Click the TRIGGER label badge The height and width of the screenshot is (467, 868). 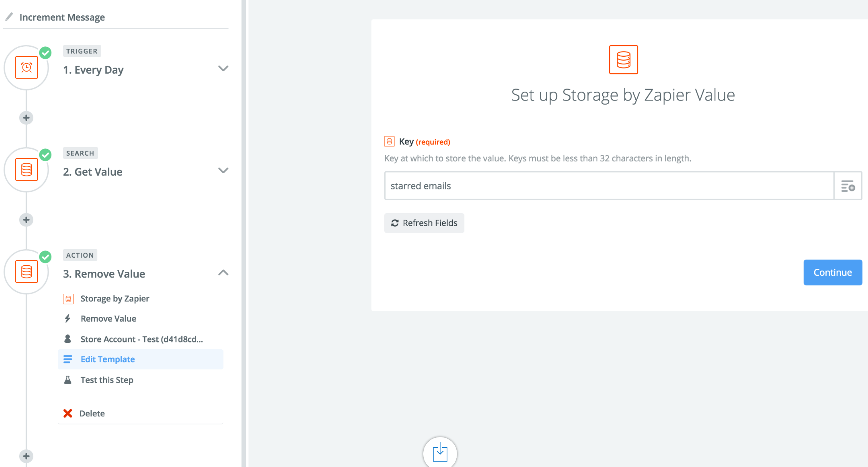82,51
